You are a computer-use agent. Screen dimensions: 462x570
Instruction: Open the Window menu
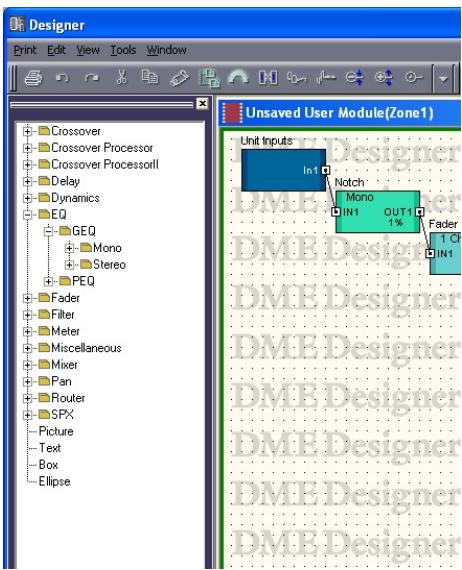pos(166,50)
